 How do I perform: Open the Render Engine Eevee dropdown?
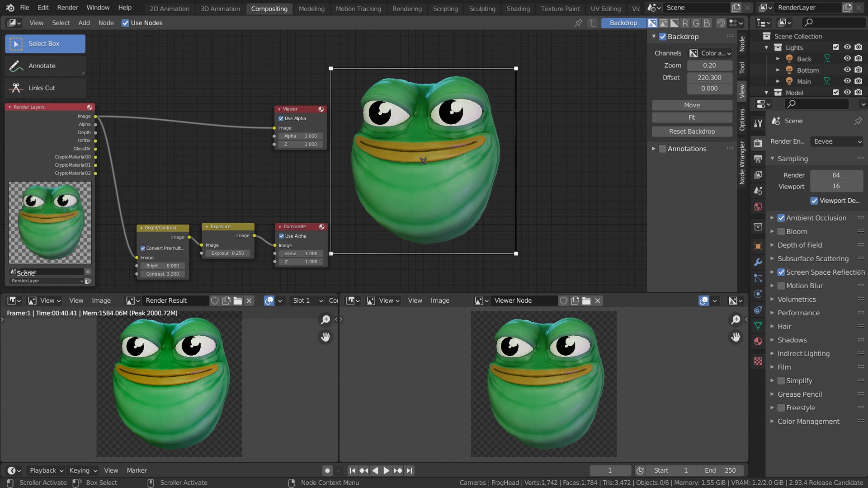pyautogui.click(x=837, y=141)
